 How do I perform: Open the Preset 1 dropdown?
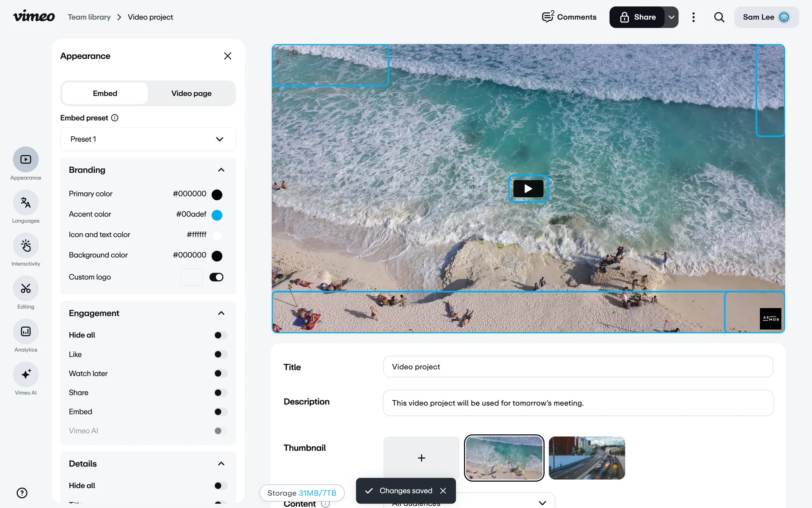coord(148,139)
